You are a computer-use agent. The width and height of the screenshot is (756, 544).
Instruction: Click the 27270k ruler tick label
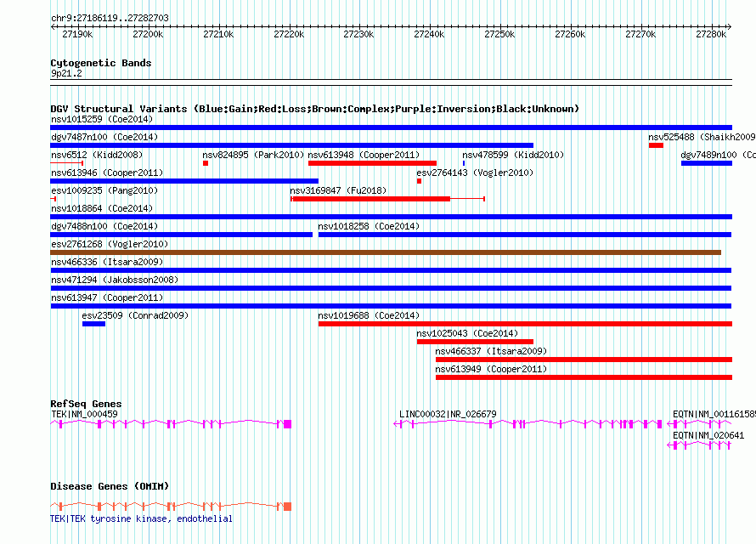[x=640, y=34]
